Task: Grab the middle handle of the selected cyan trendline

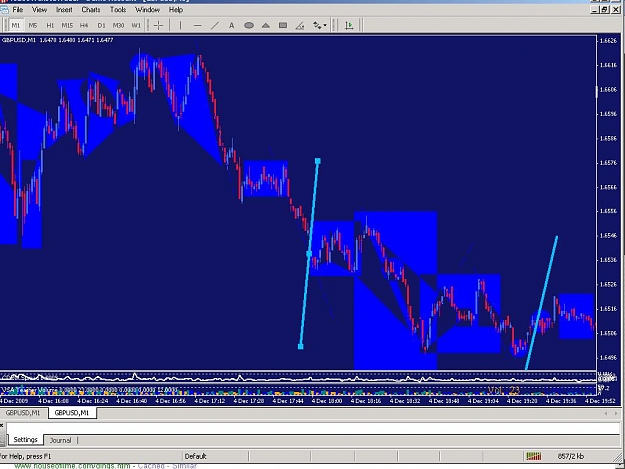Action: (x=309, y=254)
